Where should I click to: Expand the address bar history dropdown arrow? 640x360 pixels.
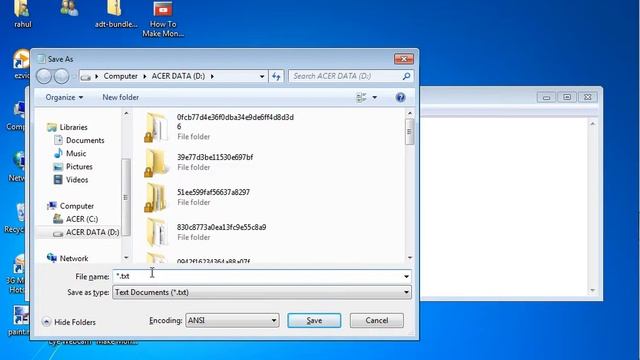coord(262,76)
